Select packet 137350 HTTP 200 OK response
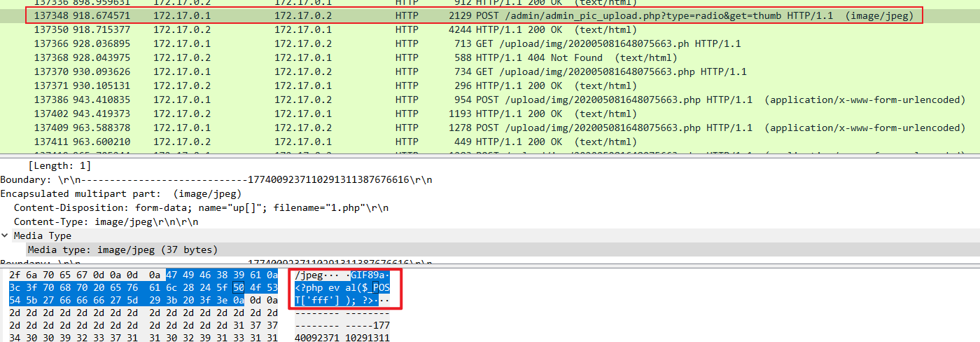The image size is (980, 342). (490, 29)
